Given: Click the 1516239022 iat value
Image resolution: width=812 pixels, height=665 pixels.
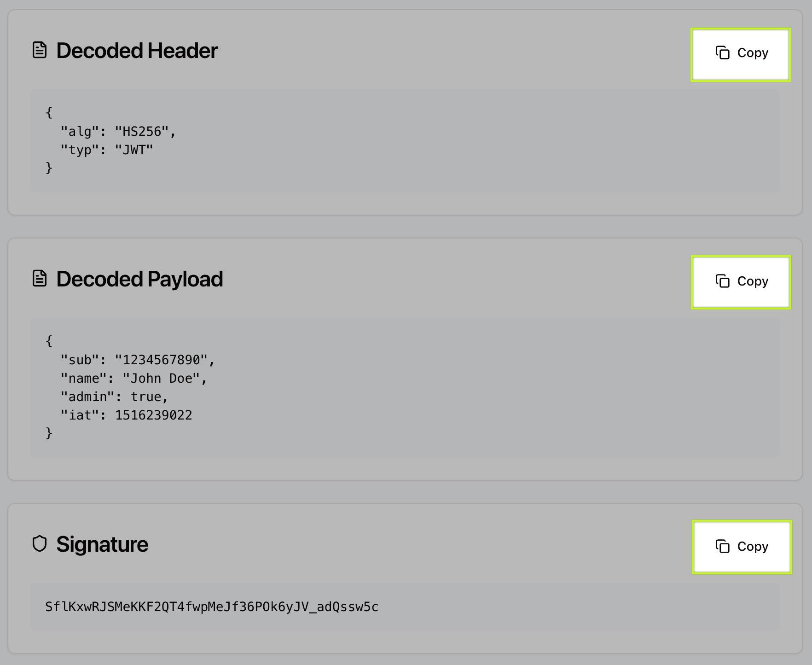Looking at the screenshot, I should [x=153, y=415].
